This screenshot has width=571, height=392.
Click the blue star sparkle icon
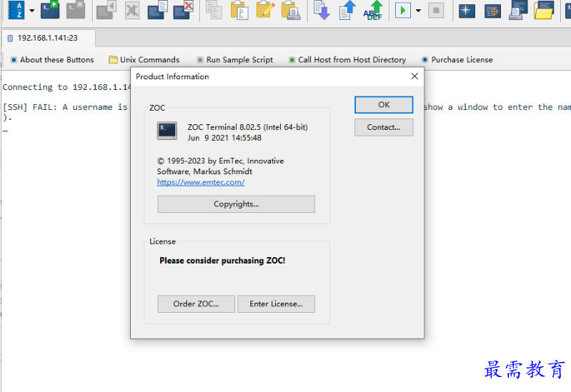[467, 11]
